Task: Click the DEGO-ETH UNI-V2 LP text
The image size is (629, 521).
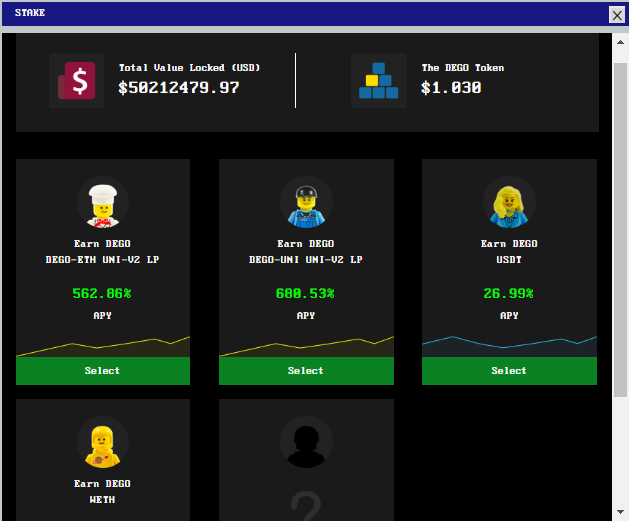Action: point(102,259)
